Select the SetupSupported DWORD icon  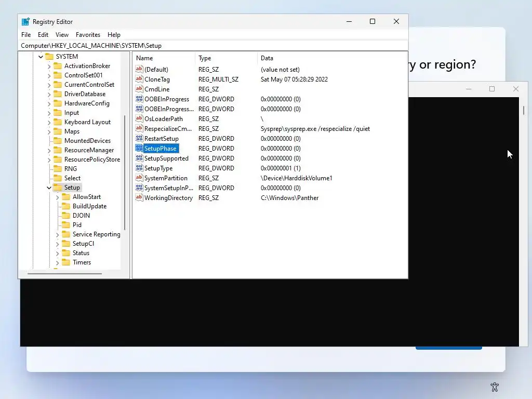pos(139,158)
